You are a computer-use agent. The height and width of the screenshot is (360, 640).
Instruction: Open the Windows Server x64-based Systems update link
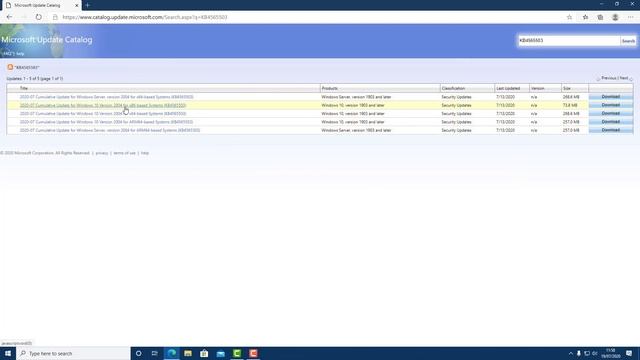click(107, 97)
